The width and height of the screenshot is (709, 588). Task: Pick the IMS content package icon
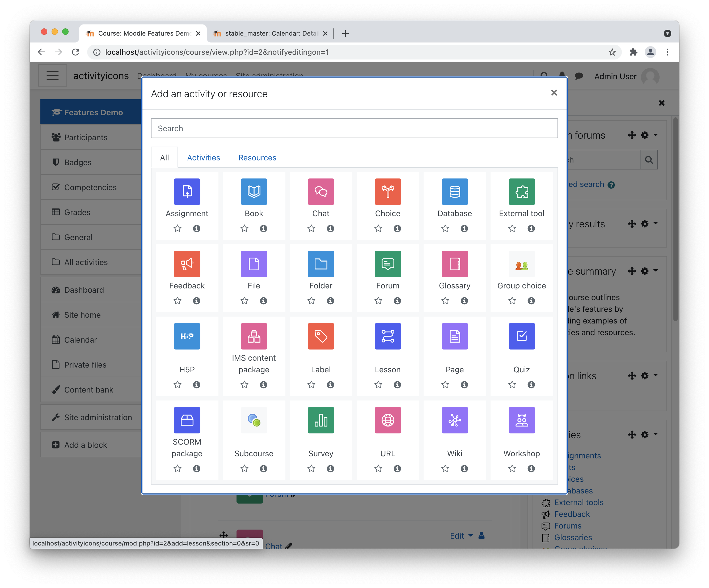[254, 336]
